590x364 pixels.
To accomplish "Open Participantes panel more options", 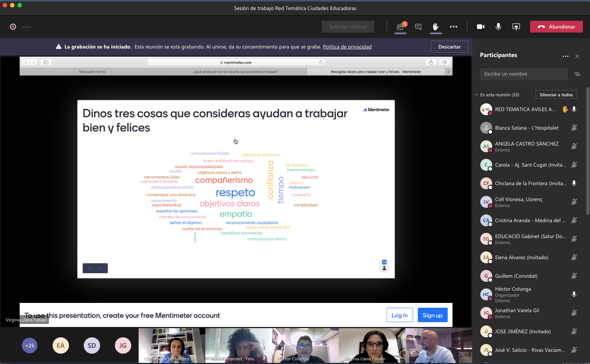I will (565, 56).
